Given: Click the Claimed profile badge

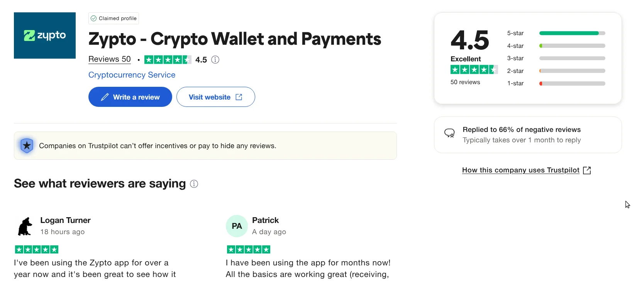Looking at the screenshot, I should pos(114,18).
